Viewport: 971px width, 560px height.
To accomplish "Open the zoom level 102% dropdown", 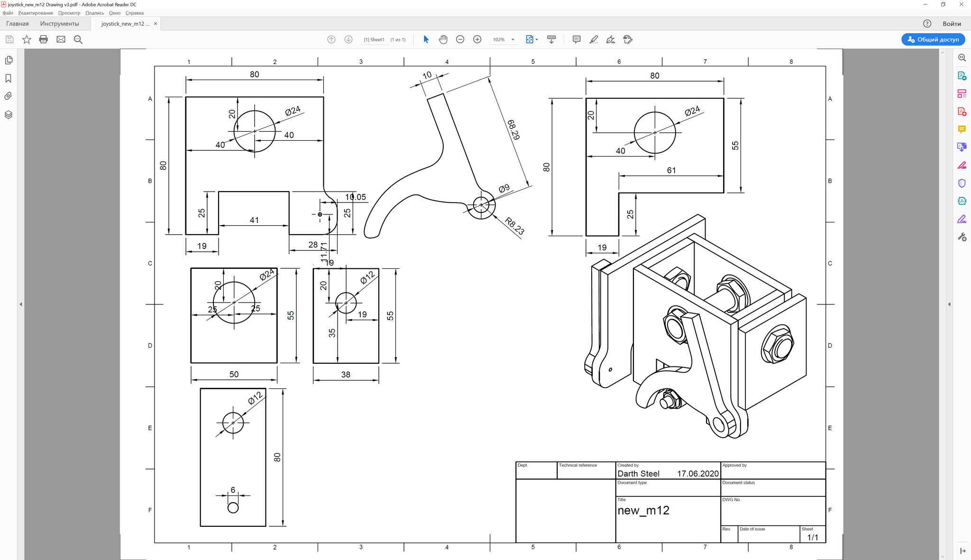I will tap(513, 40).
